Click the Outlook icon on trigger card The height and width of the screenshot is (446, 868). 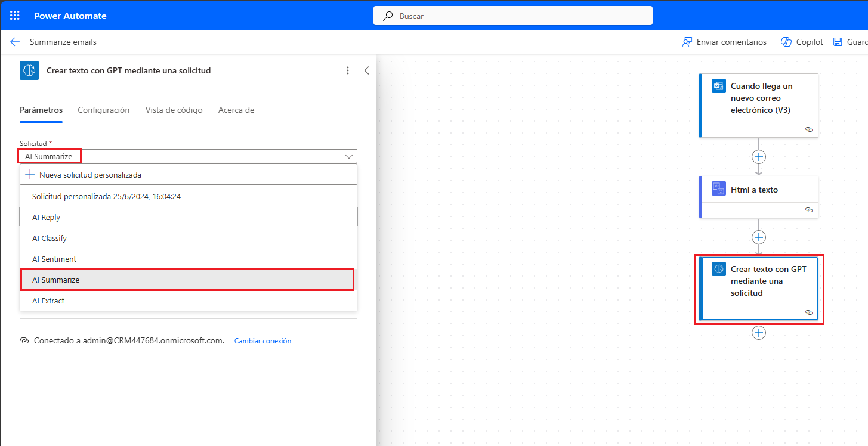pyautogui.click(x=718, y=86)
